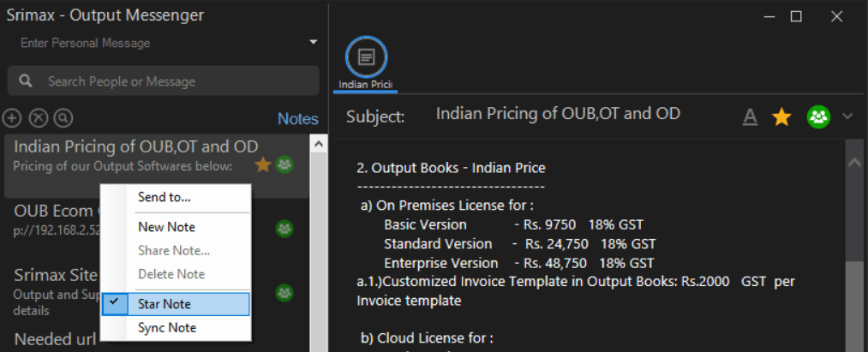Uncheck Star Note in context menu

click(176, 304)
